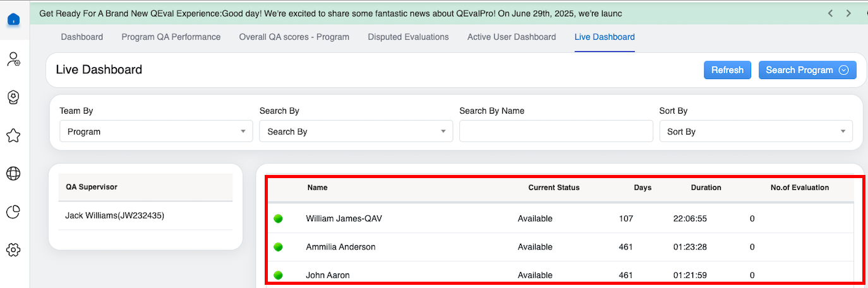Open the user settings sidebar icon
The image size is (868, 288).
13,59
